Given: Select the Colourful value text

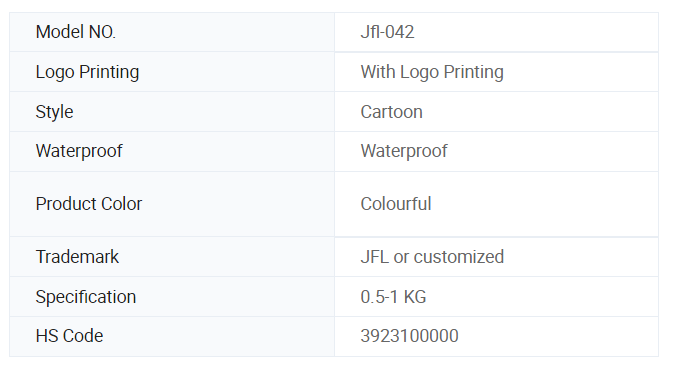Looking at the screenshot, I should pos(396,204).
